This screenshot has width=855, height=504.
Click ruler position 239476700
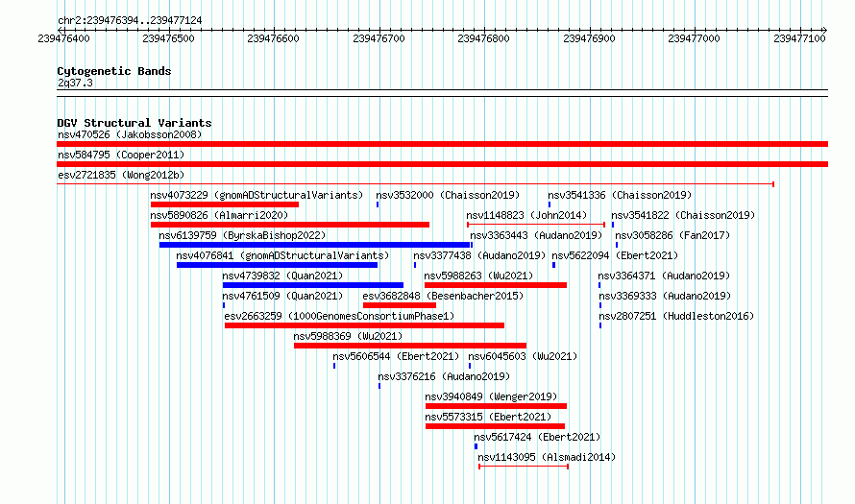coord(379,38)
